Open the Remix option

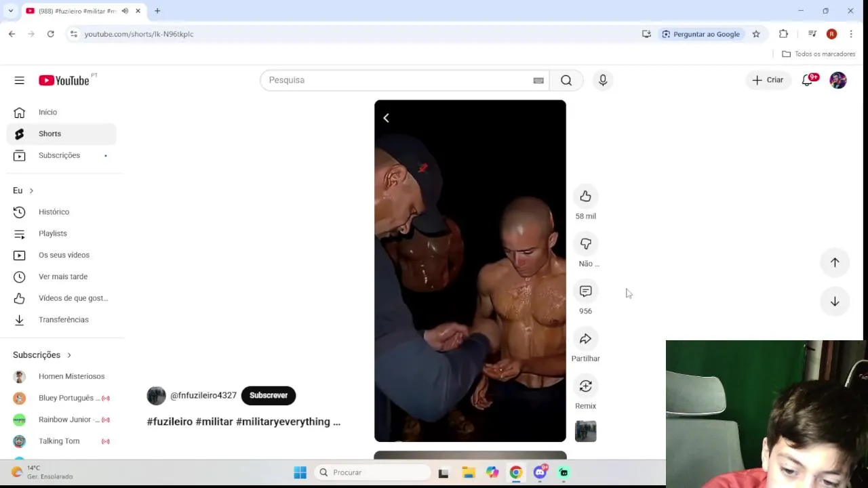585,386
